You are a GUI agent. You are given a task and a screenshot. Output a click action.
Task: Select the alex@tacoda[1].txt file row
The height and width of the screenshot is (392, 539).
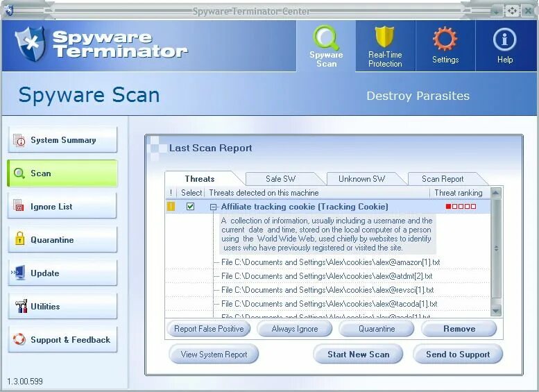pos(329,304)
